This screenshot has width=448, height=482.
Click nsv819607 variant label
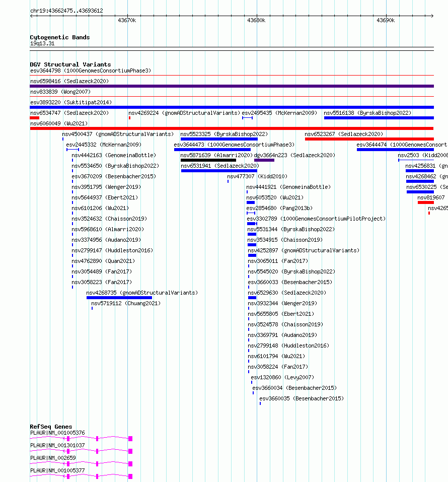(x=431, y=197)
